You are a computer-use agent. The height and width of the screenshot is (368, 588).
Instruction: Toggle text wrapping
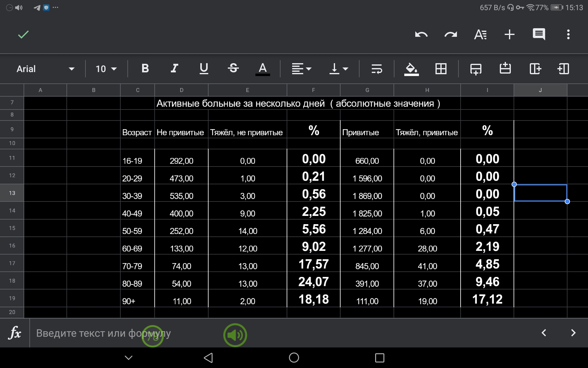point(376,69)
